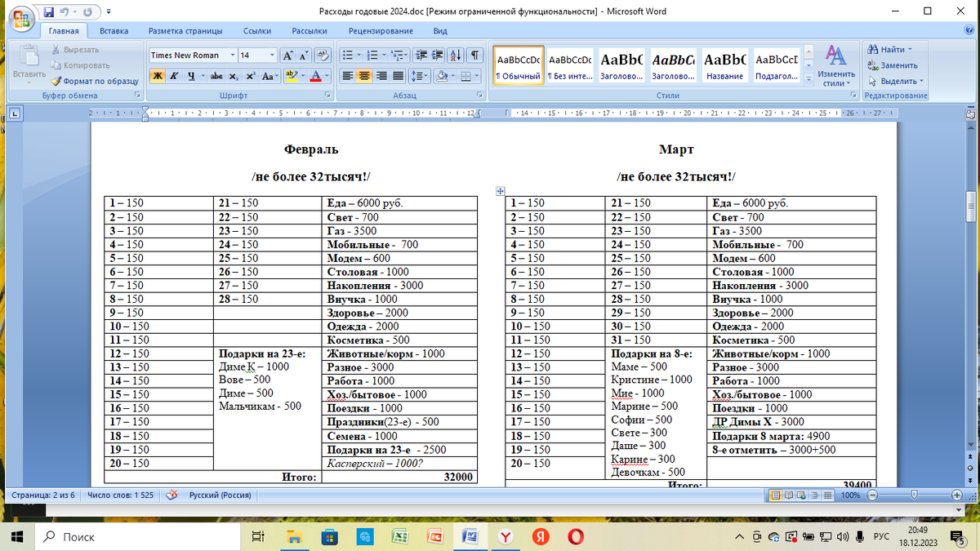Click Find (Найти)

[891, 50]
